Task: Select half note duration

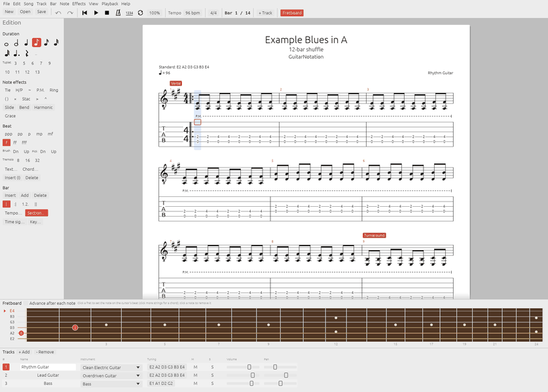Action: (x=16, y=43)
